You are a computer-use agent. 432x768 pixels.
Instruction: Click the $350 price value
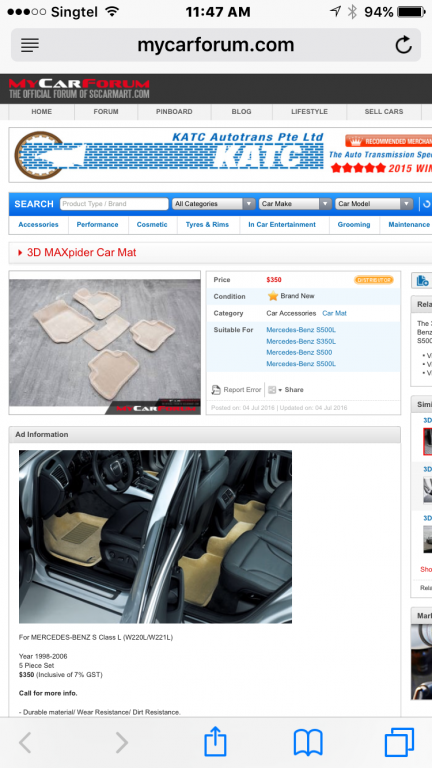[x=274, y=280]
